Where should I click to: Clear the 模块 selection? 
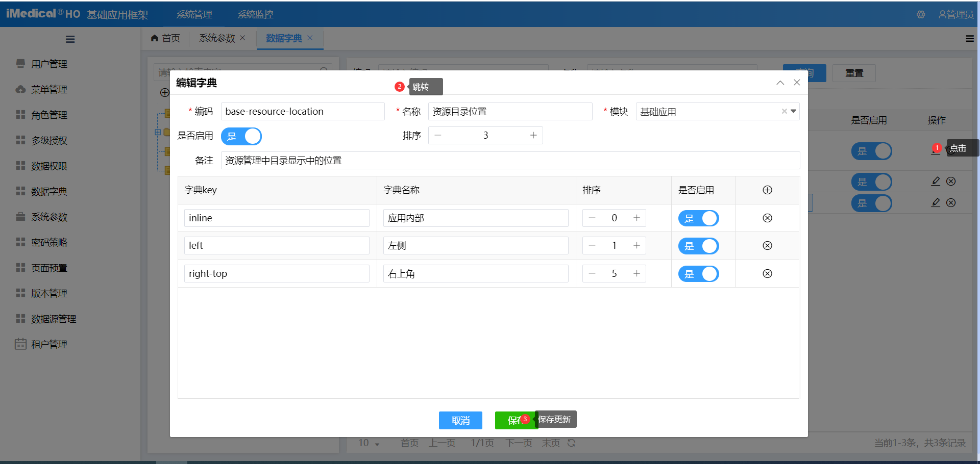[x=784, y=111]
